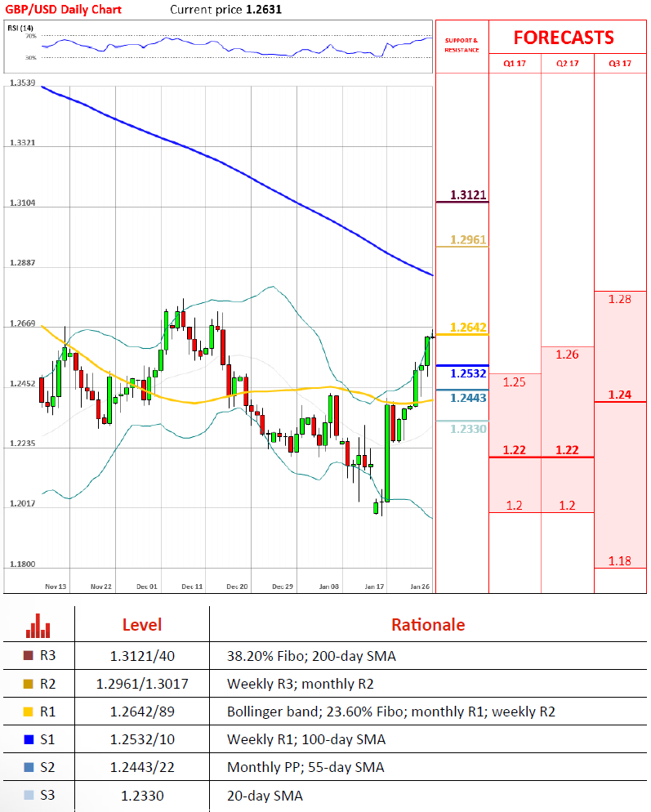Click the 'Weekly R1; 100-day SMA' rationale
651x812 pixels.
tap(306, 739)
